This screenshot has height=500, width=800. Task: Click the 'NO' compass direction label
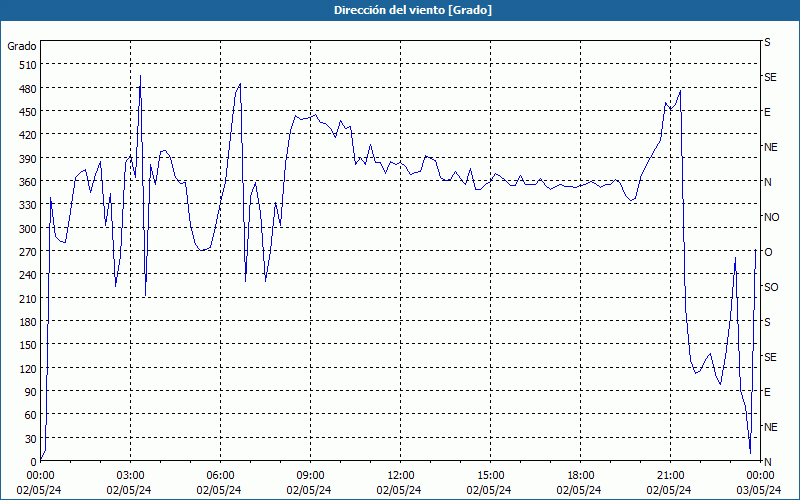click(772, 217)
